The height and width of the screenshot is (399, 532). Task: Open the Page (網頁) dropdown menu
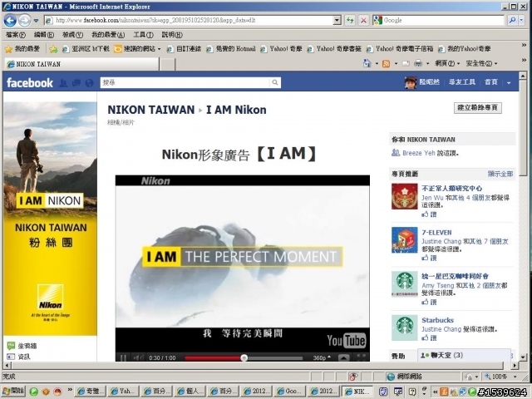[x=447, y=63]
